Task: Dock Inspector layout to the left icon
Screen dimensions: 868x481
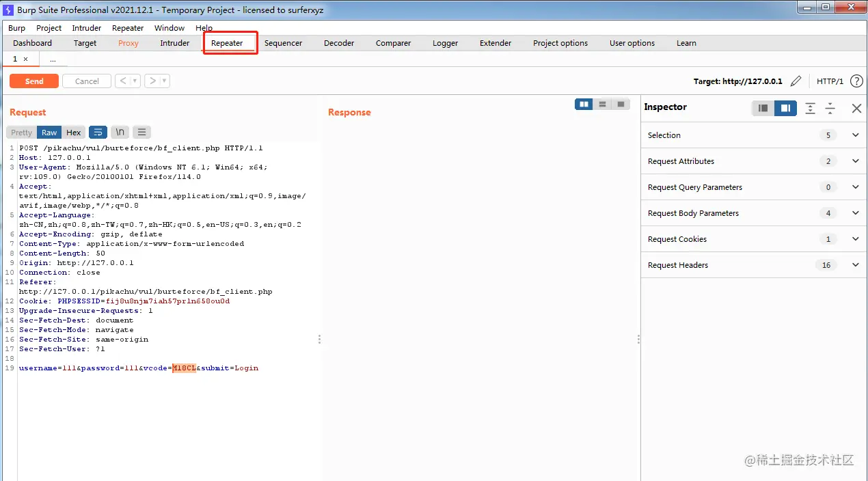Action: [763, 108]
